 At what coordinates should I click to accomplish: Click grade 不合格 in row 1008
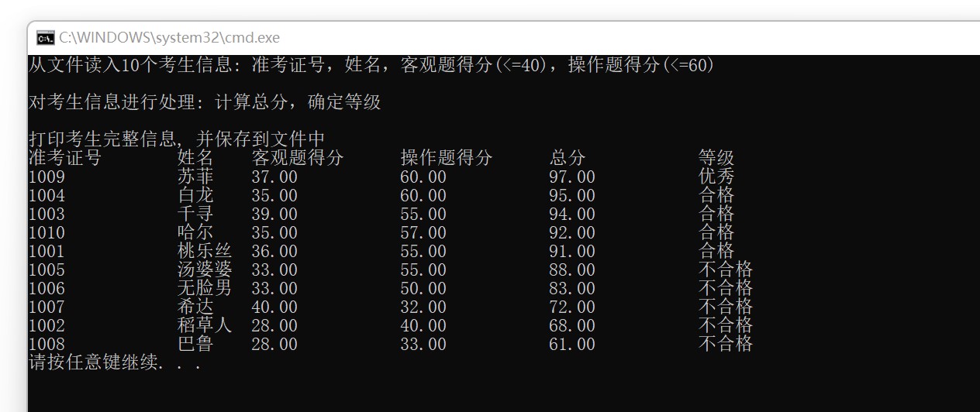point(726,344)
